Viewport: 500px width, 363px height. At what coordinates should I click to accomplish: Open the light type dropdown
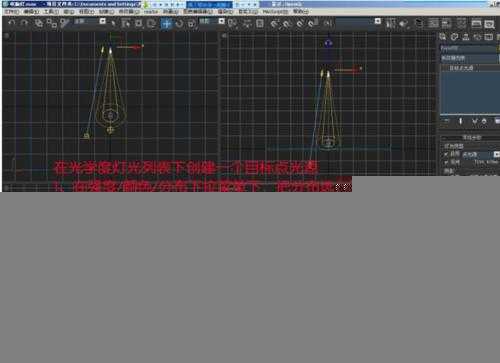(481, 154)
